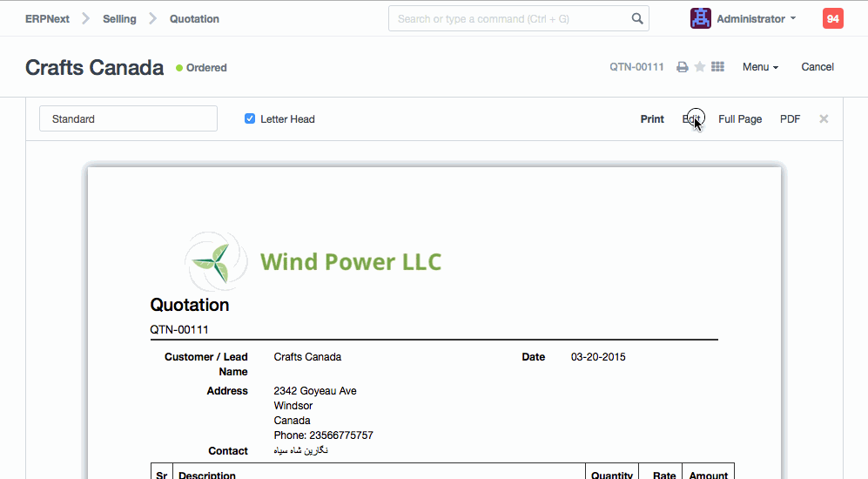Click Print in preview toolbar
The image size is (868, 479).
[x=652, y=118]
